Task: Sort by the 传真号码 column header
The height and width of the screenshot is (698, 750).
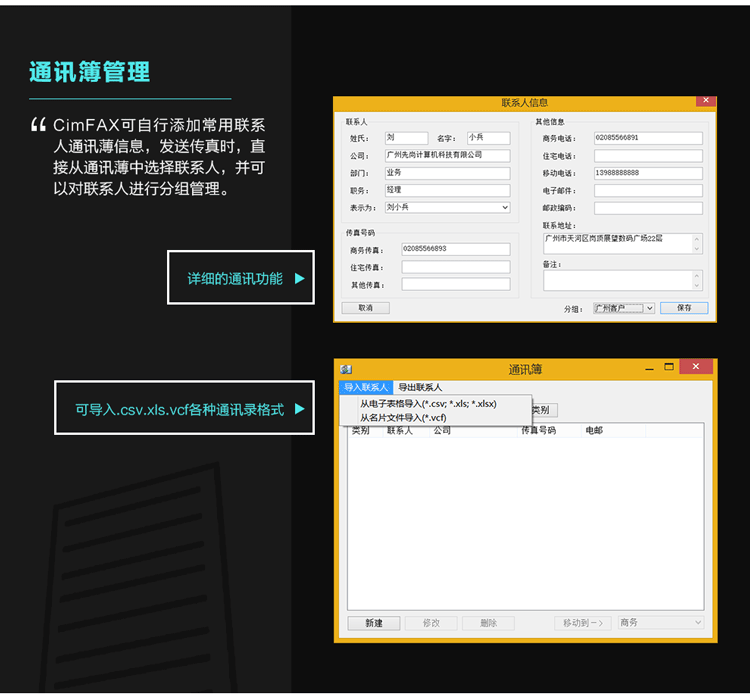Action: pos(546,431)
